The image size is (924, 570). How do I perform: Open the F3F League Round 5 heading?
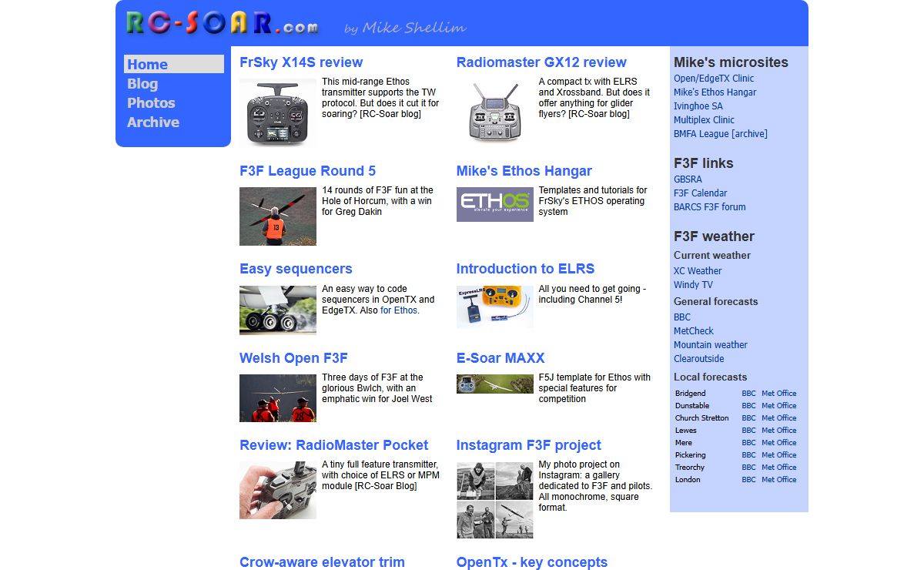click(x=308, y=171)
